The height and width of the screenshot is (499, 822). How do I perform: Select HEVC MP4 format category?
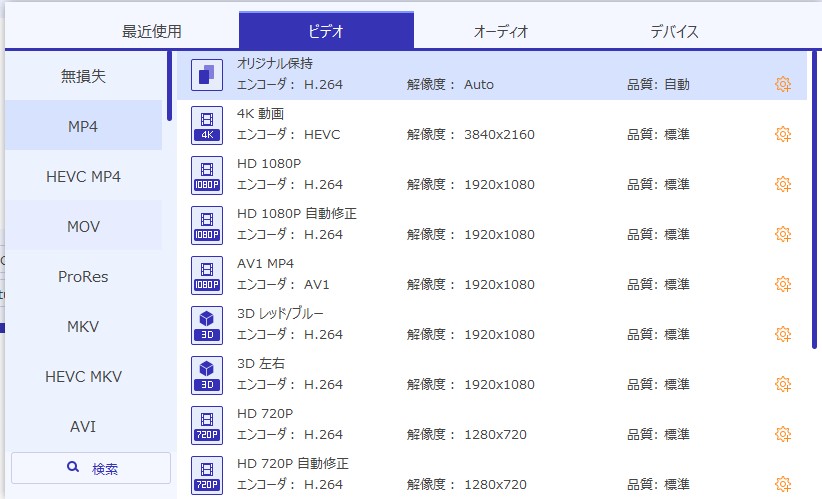[83, 177]
